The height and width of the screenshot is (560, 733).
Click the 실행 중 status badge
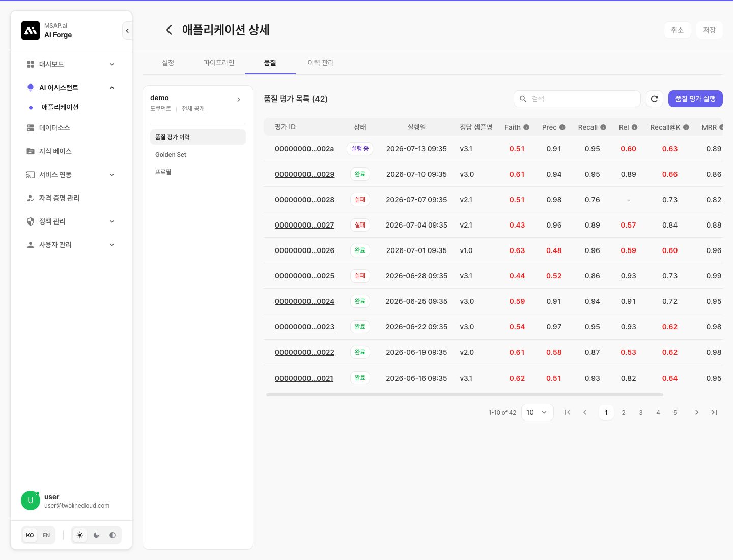click(360, 149)
